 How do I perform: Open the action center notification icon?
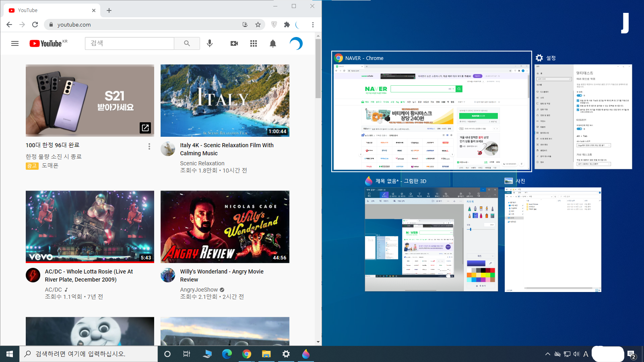click(x=632, y=354)
